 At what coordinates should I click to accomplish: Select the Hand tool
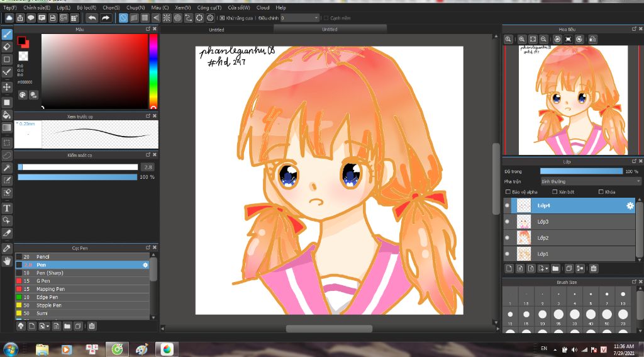[7, 261]
